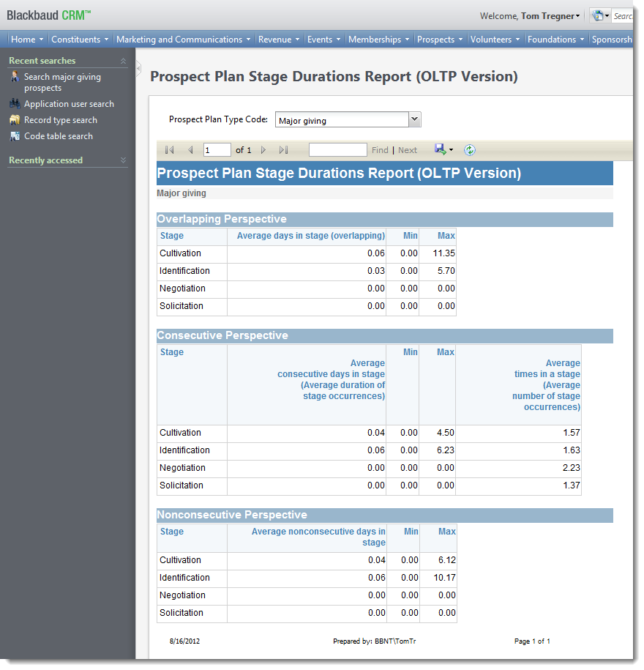Click the 5.70 Max value for Identification

(x=446, y=271)
